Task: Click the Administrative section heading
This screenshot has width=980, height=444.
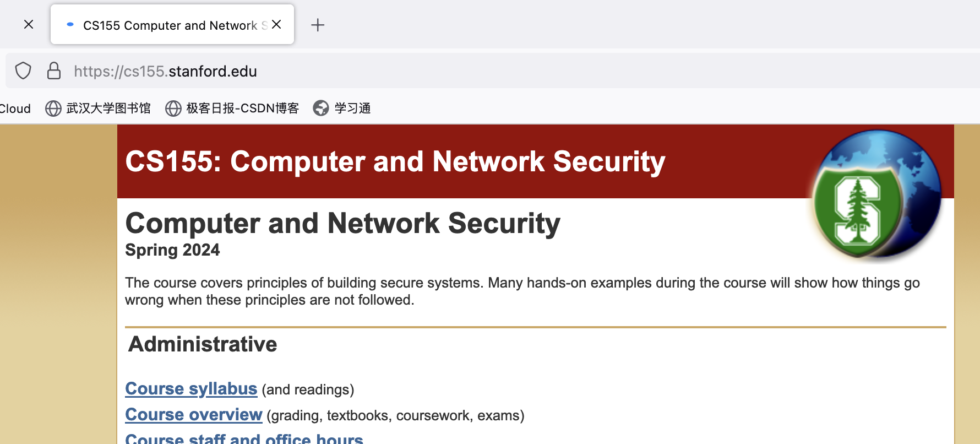Action: (x=203, y=344)
